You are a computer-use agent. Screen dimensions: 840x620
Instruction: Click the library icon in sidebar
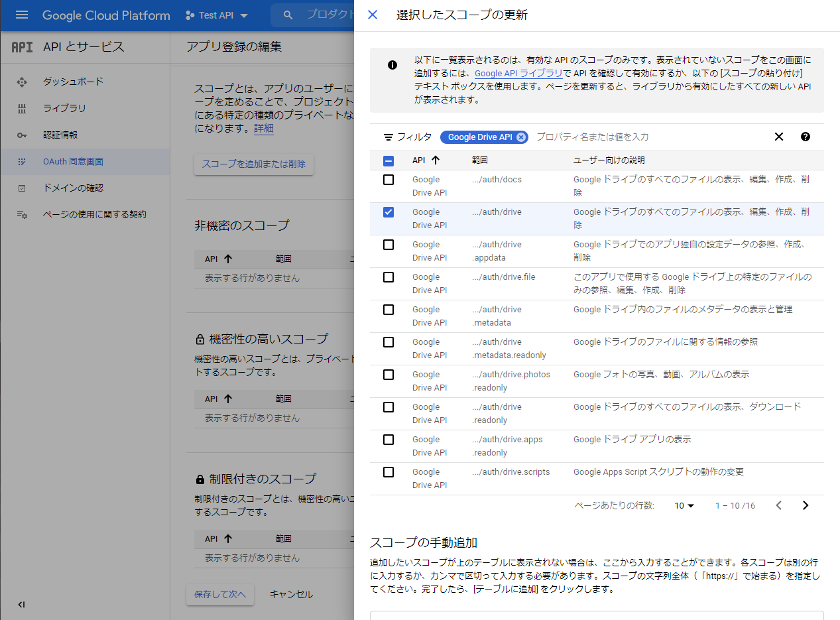(22, 108)
